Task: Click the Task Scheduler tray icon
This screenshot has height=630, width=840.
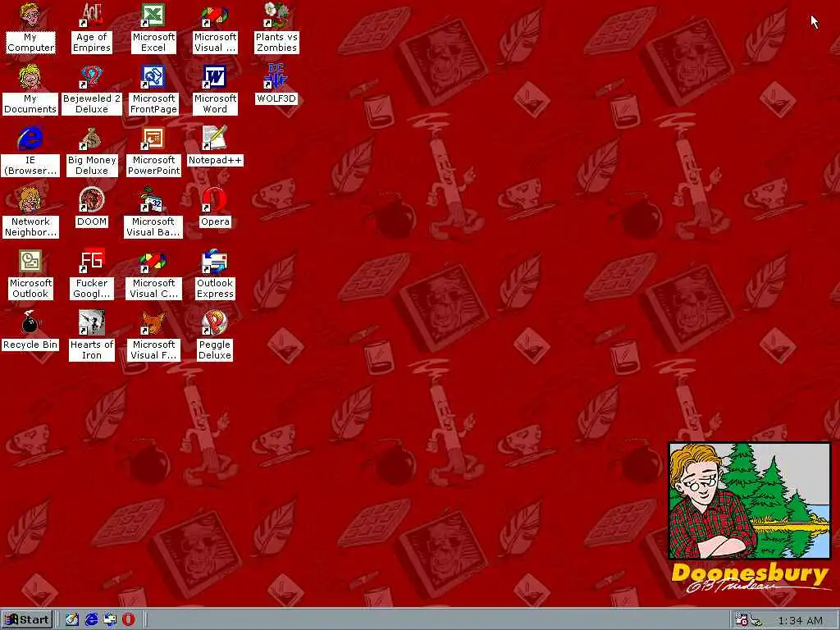Action: click(x=742, y=620)
